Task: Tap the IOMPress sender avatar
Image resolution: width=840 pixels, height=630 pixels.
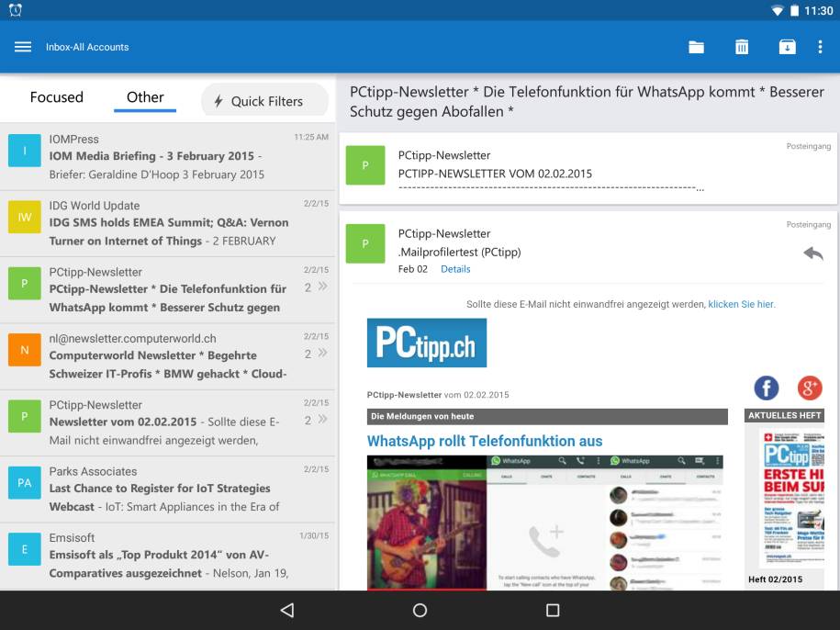Action: (x=25, y=151)
